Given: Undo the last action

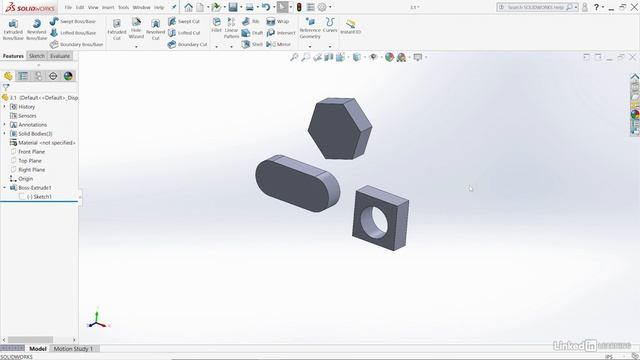Looking at the screenshot, I should pyautogui.click(x=266, y=7).
